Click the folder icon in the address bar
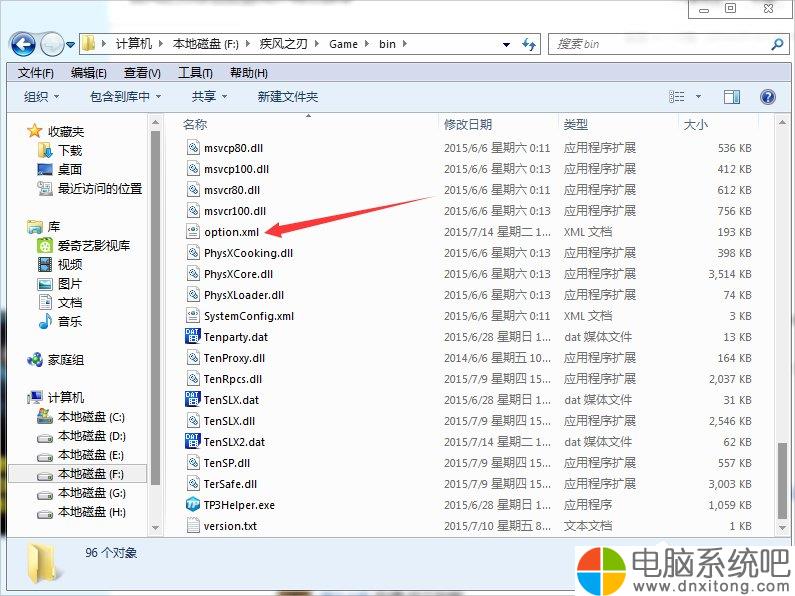The image size is (795, 596). click(x=89, y=44)
